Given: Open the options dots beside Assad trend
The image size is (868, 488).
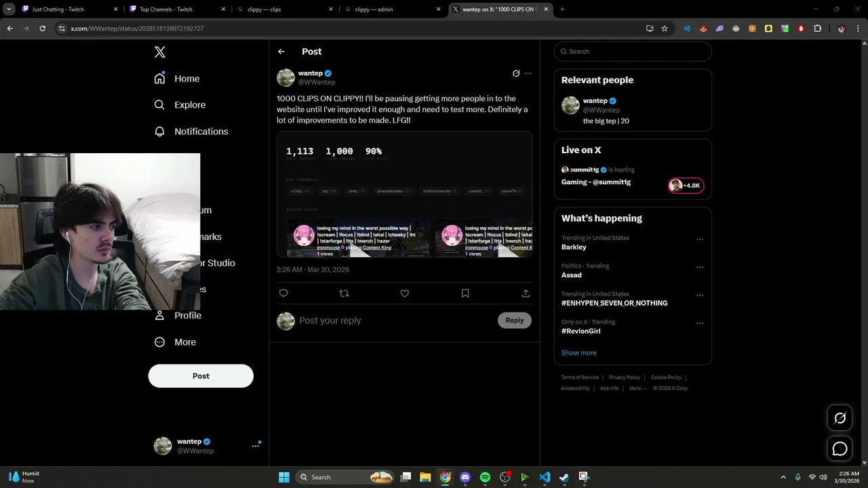Looking at the screenshot, I should pyautogui.click(x=700, y=267).
